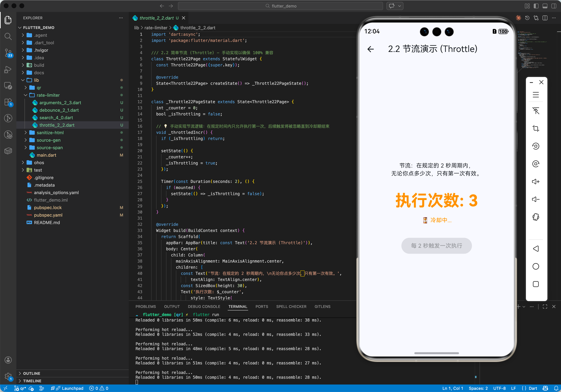Toggle the secondary side bar visibility
Image resolution: width=561 pixels, height=392 pixels.
pos(554,6)
